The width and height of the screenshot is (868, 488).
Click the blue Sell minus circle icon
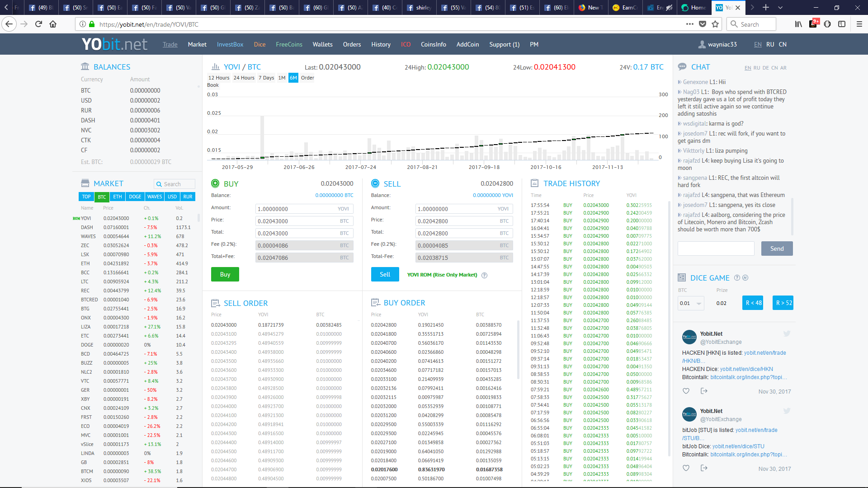point(375,183)
